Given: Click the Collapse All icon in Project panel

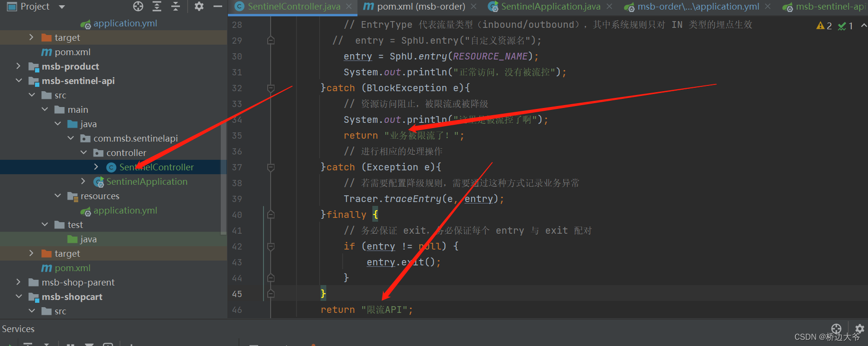Looking at the screenshot, I should point(176,6).
